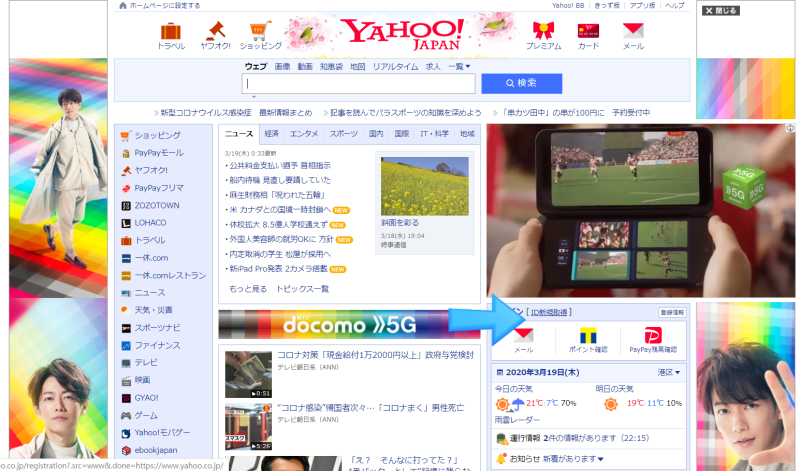Screen dimensions: 800x471
Task: Expand the 港区 weather location dropdown
Action: coord(669,373)
